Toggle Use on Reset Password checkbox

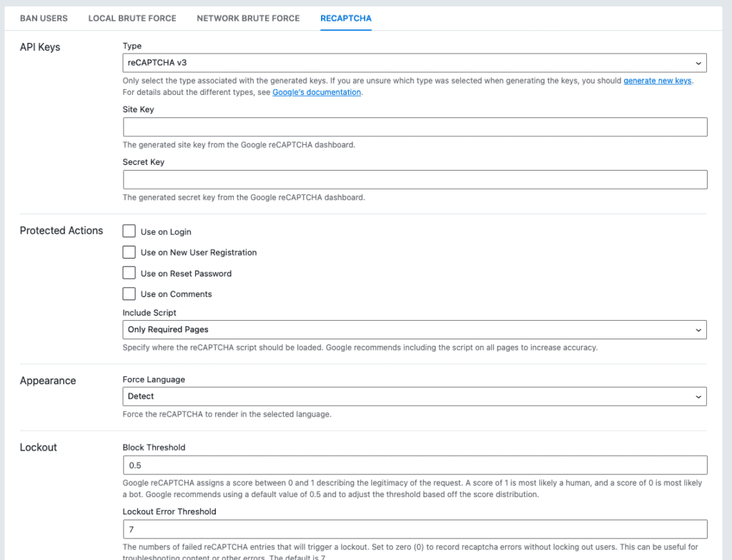click(129, 273)
